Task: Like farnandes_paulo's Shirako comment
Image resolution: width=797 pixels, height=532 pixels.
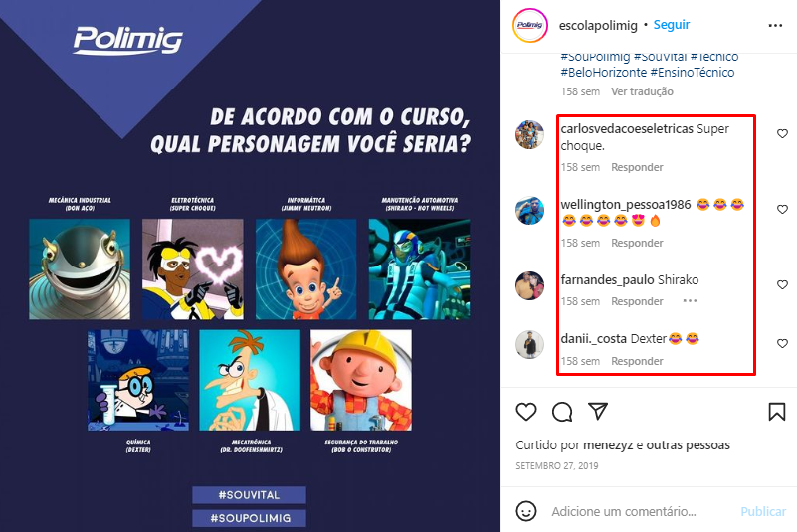Action: (x=782, y=285)
